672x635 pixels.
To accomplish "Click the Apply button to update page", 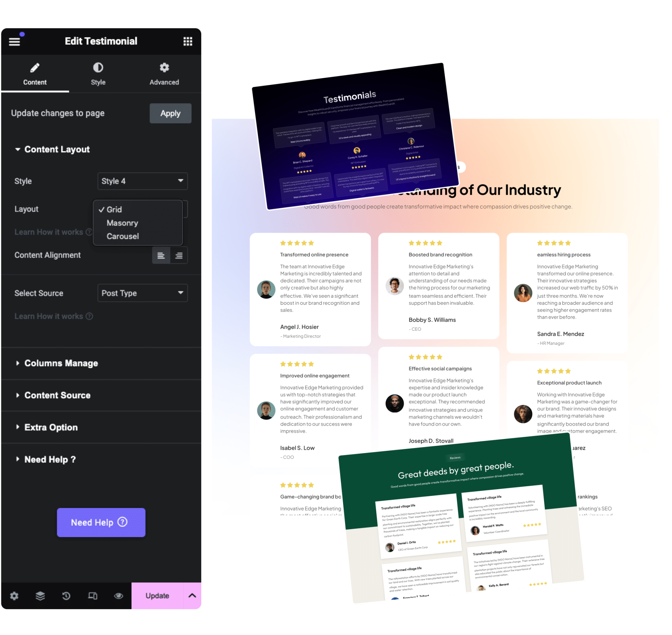I will [171, 113].
